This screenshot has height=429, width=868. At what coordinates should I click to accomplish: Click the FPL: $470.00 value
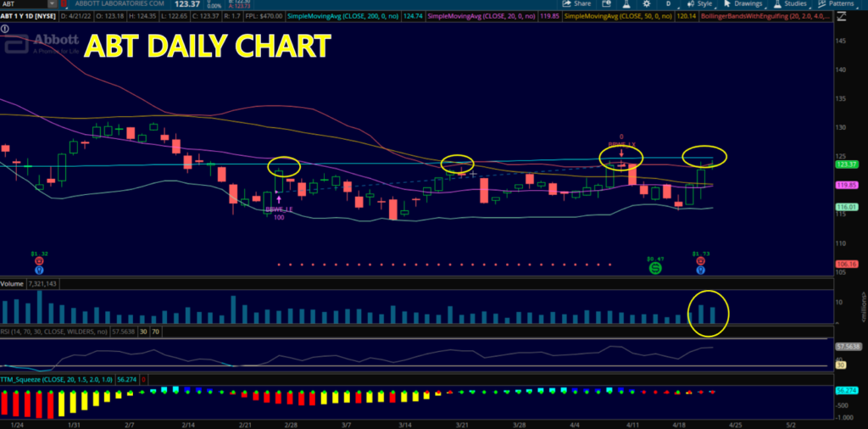[263, 17]
